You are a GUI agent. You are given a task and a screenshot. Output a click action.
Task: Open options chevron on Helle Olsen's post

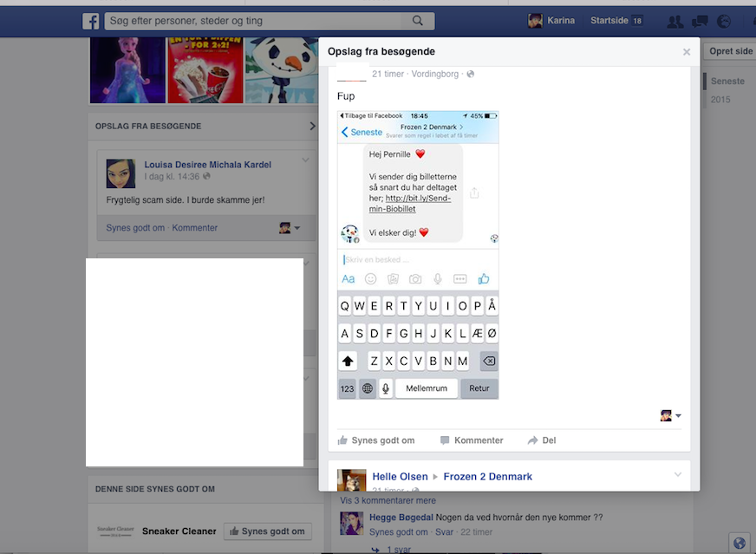click(677, 474)
